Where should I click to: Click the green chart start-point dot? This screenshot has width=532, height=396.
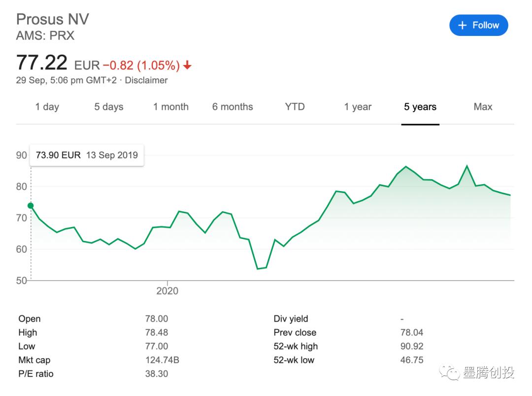[31, 206]
